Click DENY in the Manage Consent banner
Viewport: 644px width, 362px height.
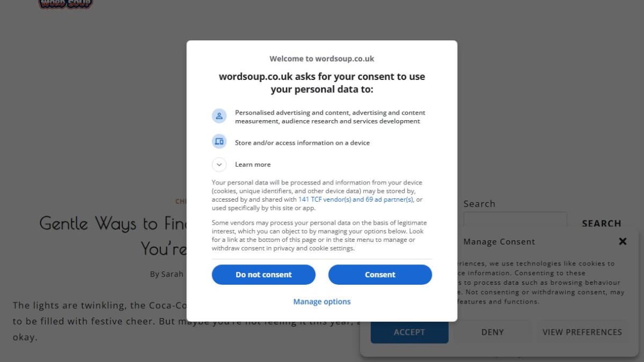493,332
